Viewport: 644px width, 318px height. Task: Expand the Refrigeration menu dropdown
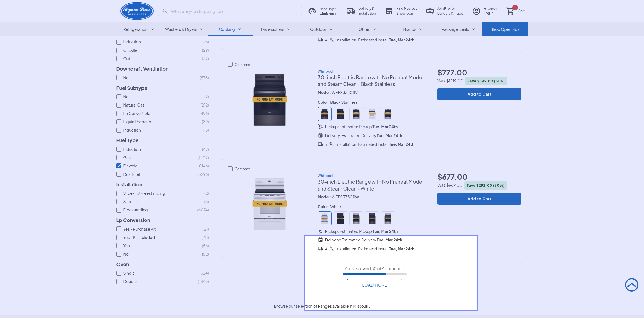(138, 29)
